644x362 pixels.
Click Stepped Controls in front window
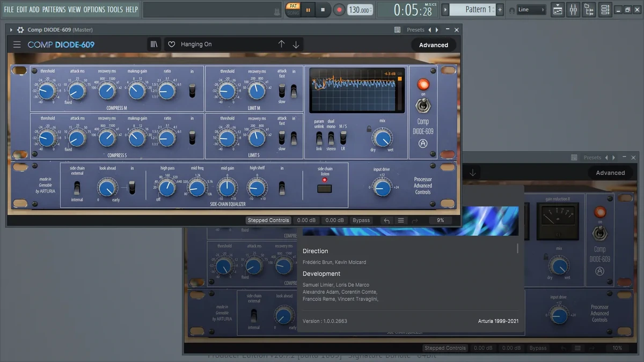pyautogui.click(x=268, y=220)
